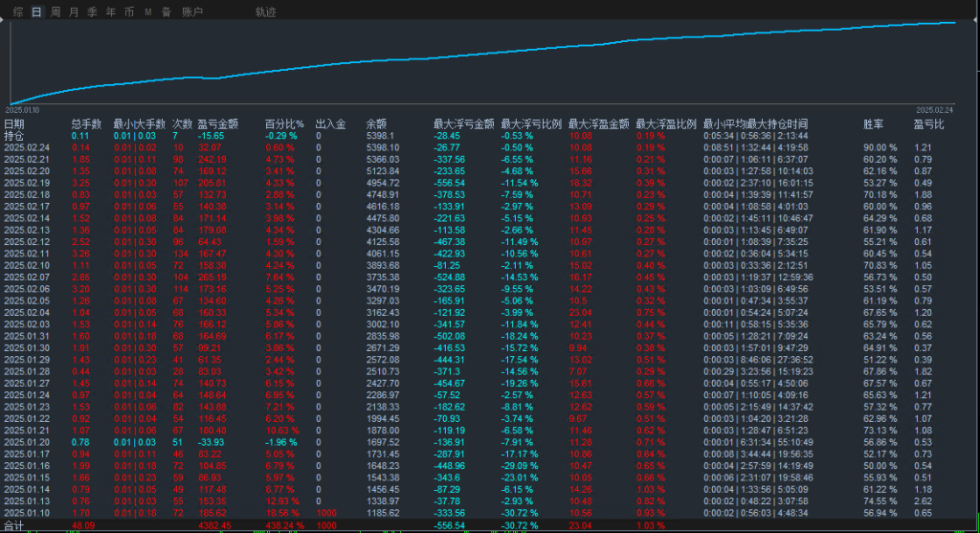Image resolution: width=980 pixels, height=533 pixels.
Task: Click the 胜率 win rate header
Action: 874,124
